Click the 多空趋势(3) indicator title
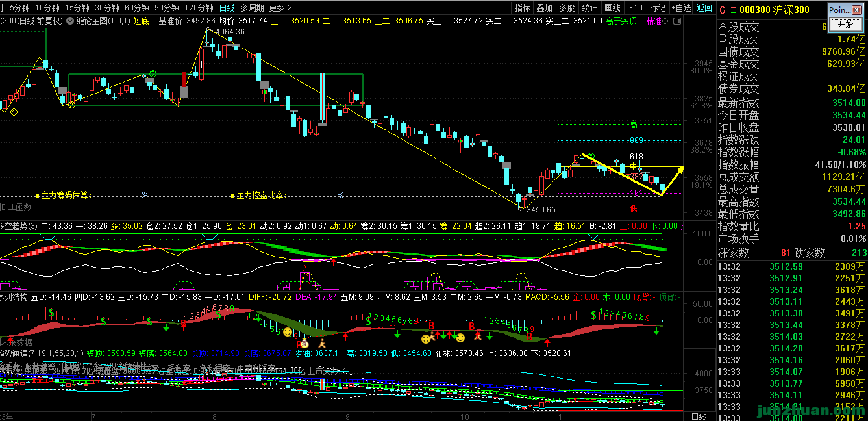Screen dimensions: 868x421 (19, 226)
